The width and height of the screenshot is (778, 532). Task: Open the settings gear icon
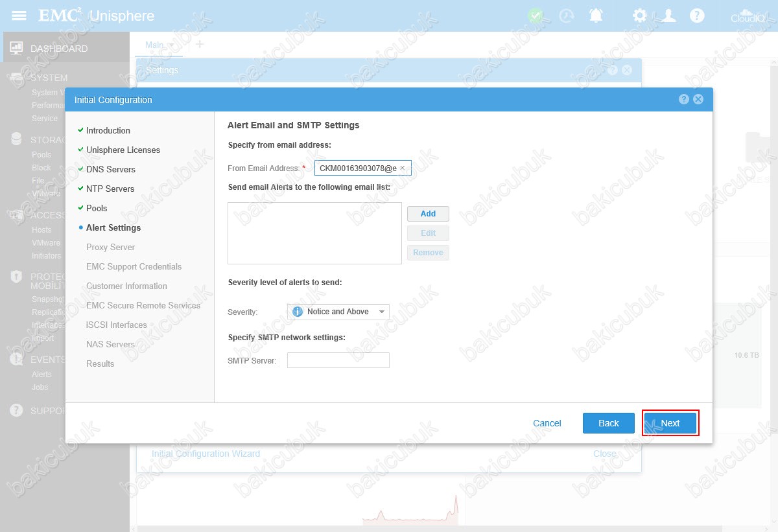640,16
